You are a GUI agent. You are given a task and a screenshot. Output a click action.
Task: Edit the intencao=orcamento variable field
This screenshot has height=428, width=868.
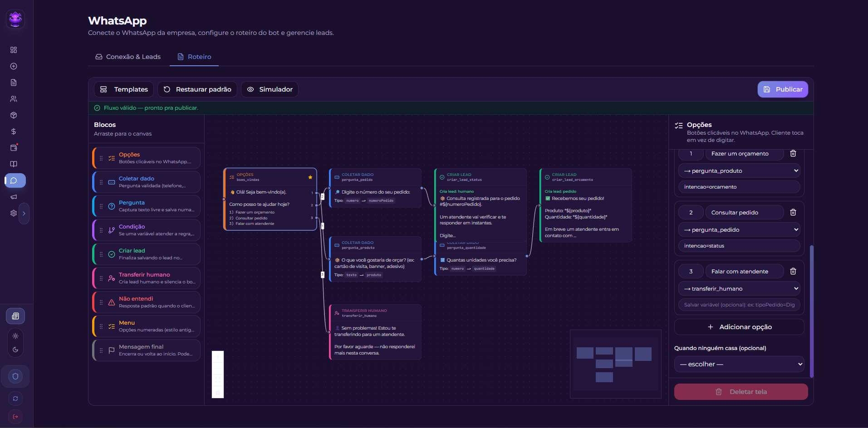pyautogui.click(x=739, y=187)
